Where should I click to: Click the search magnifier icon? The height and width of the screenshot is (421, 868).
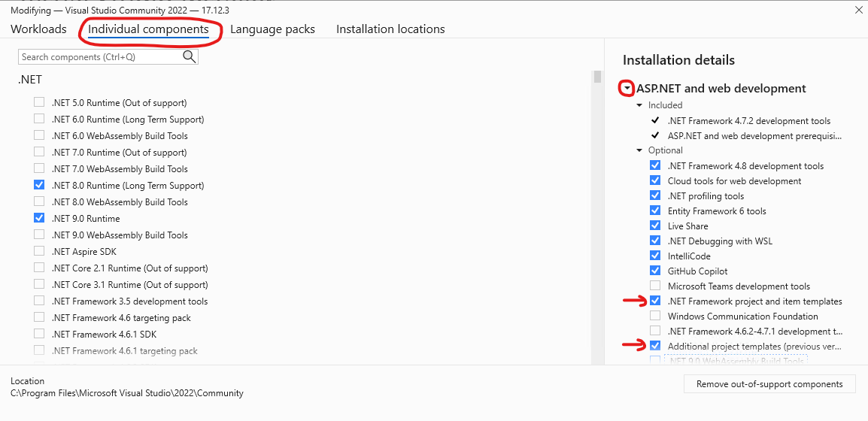190,56
